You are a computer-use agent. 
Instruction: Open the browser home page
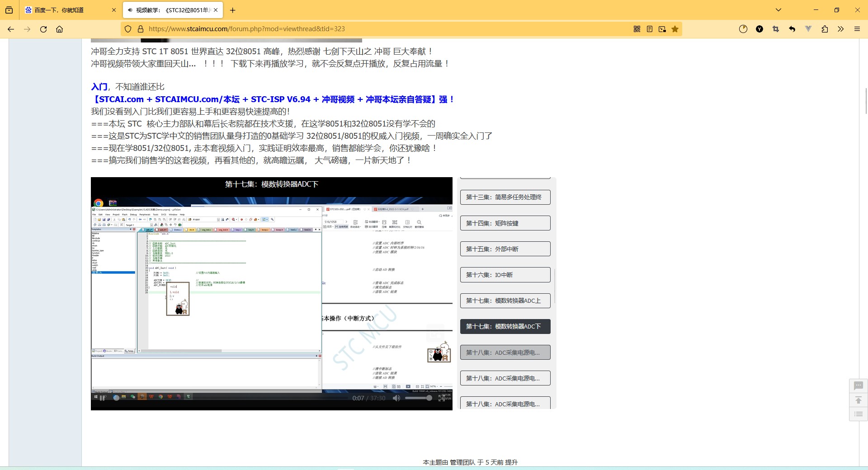pos(59,29)
